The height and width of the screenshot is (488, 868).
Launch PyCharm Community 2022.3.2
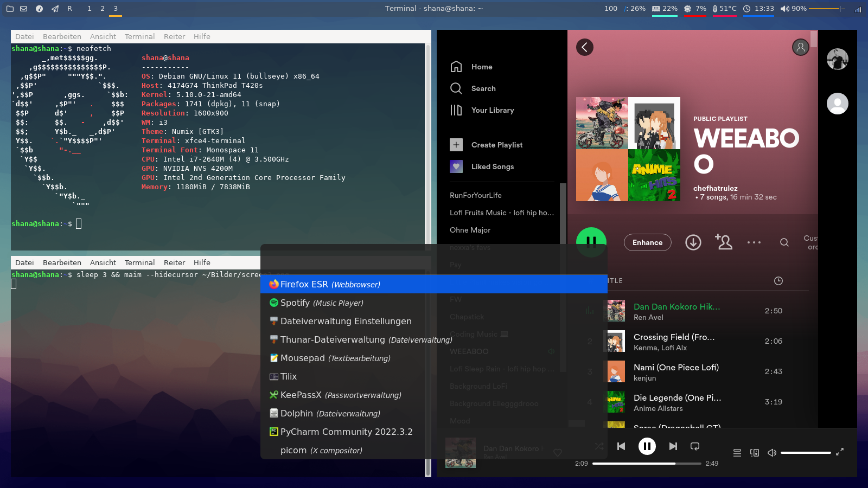434,432
